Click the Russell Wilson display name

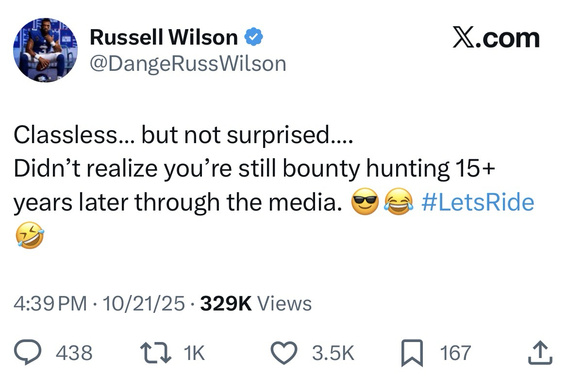[x=164, y=38]
